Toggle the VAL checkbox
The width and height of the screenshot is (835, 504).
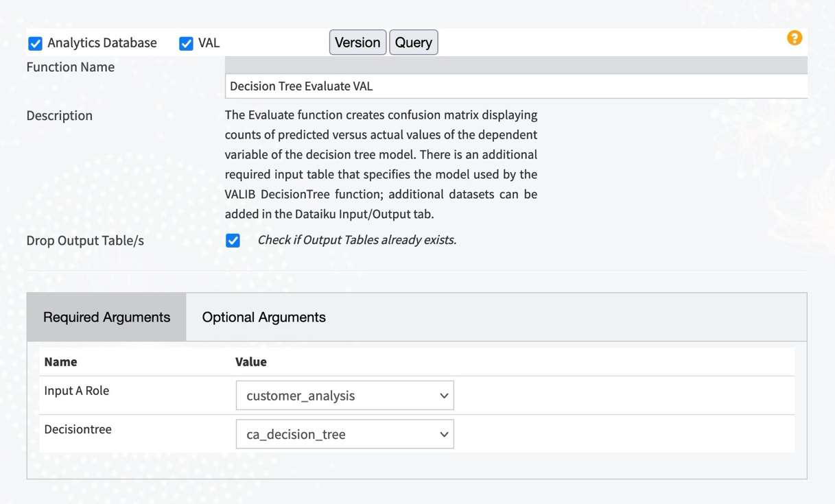[186, 43]
